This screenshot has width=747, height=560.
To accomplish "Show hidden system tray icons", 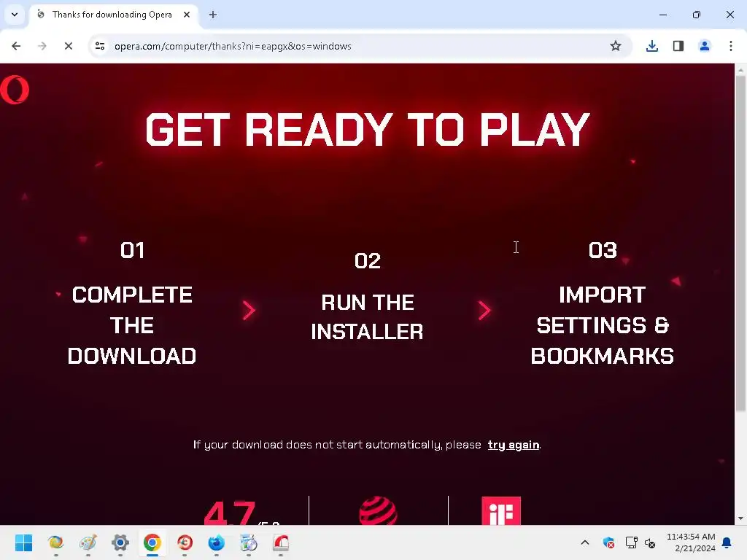I will (x=585, y=542).
